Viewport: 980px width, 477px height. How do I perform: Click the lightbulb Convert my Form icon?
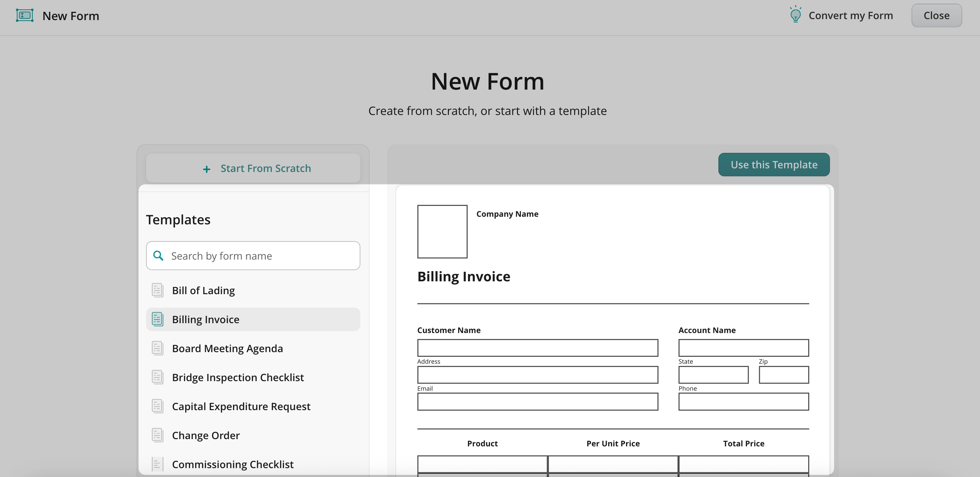pyautogui.click(x=795, y=15)
